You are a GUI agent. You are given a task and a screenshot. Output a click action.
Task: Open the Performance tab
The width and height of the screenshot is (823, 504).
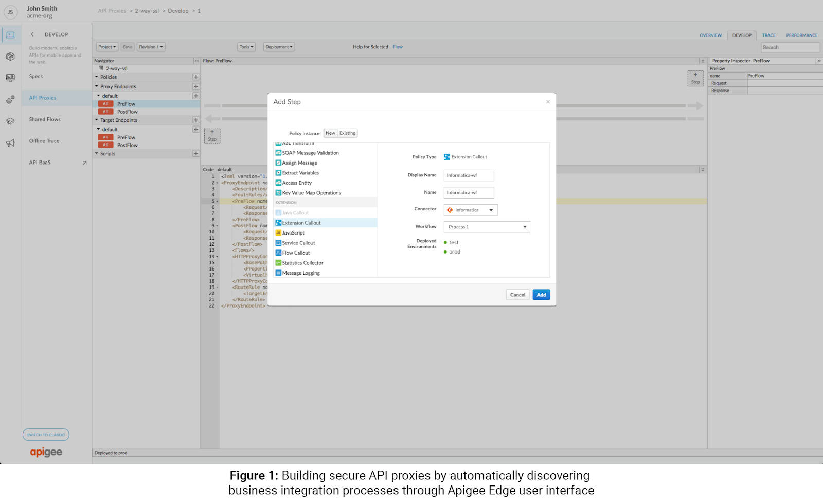pyautogui.click(x=801, y=35)
